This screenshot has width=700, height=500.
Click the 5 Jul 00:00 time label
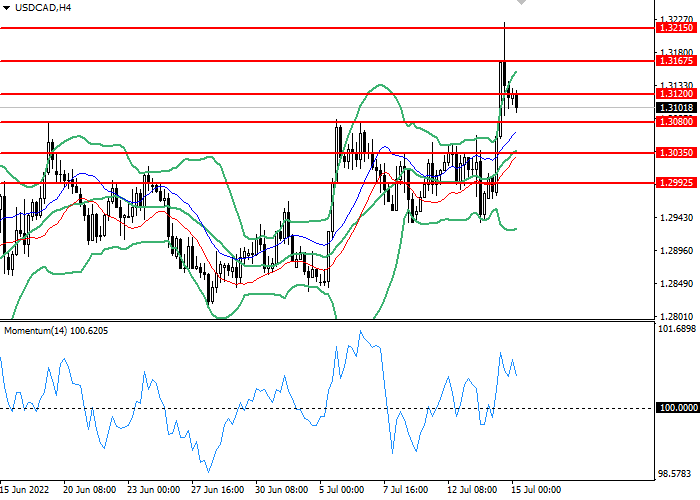[x=342, y=490]
